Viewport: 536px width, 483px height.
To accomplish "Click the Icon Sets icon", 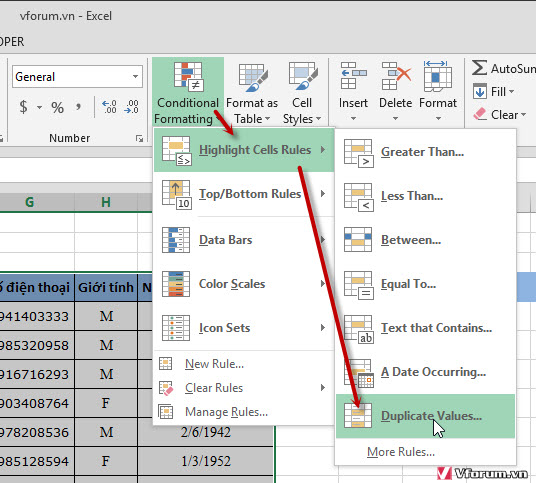I will [x=176, y=328].
